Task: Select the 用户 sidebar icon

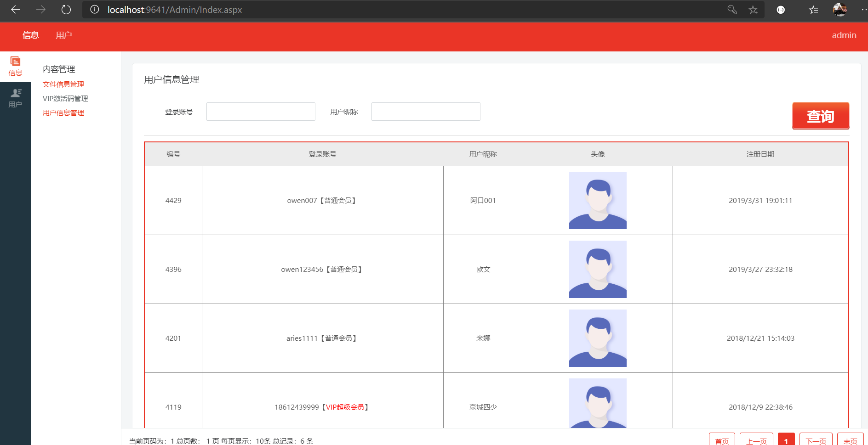Action: [15, 98]
